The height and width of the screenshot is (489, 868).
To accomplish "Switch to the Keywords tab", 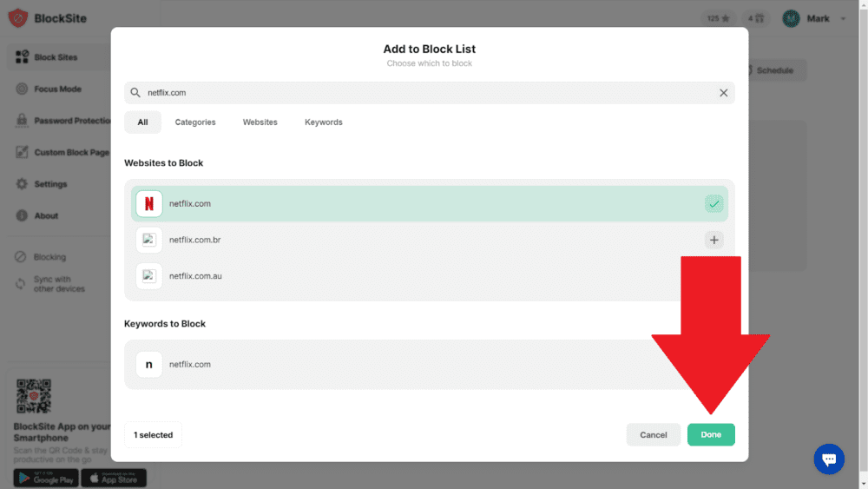I will [324, 122].
